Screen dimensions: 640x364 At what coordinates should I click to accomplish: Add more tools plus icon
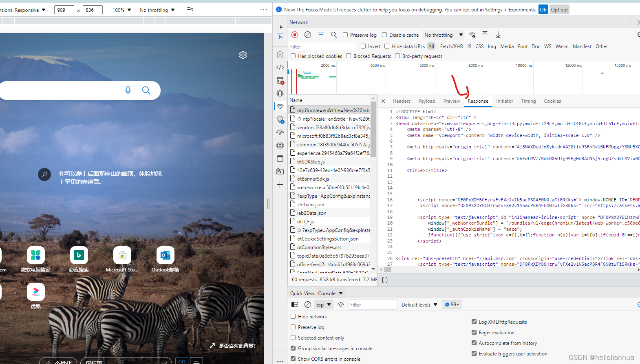pyautogui.click(x=280, y=185)
